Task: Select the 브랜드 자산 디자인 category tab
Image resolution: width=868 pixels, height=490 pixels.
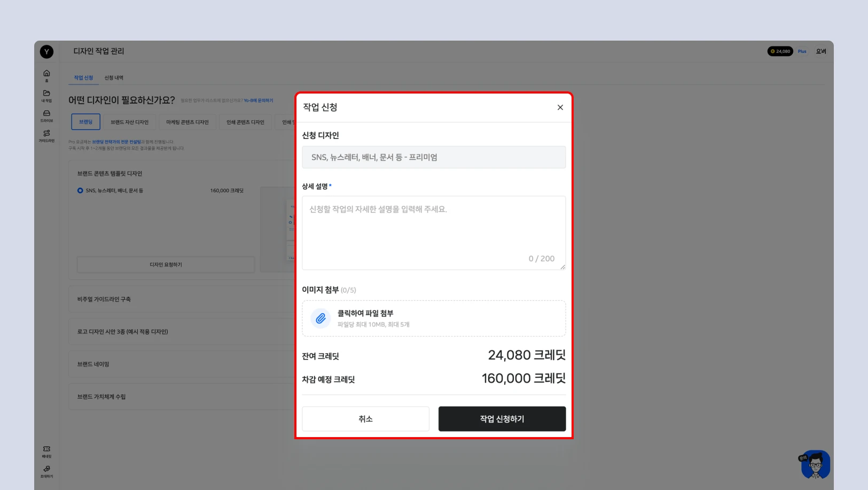Action: tap(130, 122)
